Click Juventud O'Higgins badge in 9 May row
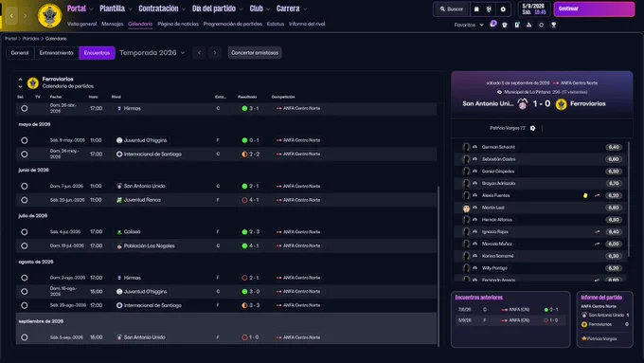Image resolution: width=644 pixels, height=363 pixels. (x=119, y=140)
